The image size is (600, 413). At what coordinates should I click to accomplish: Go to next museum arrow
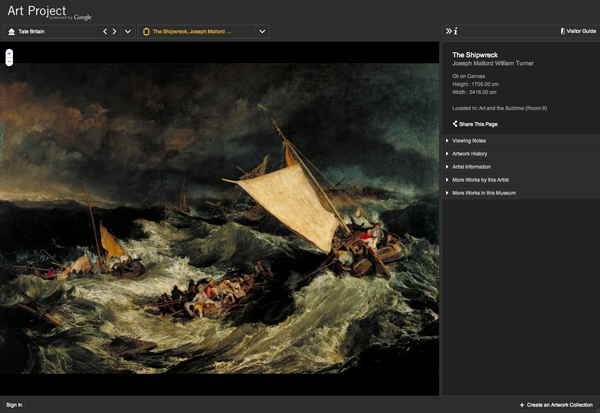(x=114, y=31)
